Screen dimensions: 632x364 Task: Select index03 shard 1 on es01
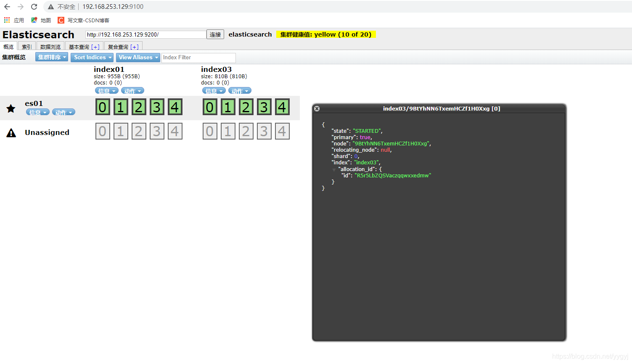coord(228,107)
